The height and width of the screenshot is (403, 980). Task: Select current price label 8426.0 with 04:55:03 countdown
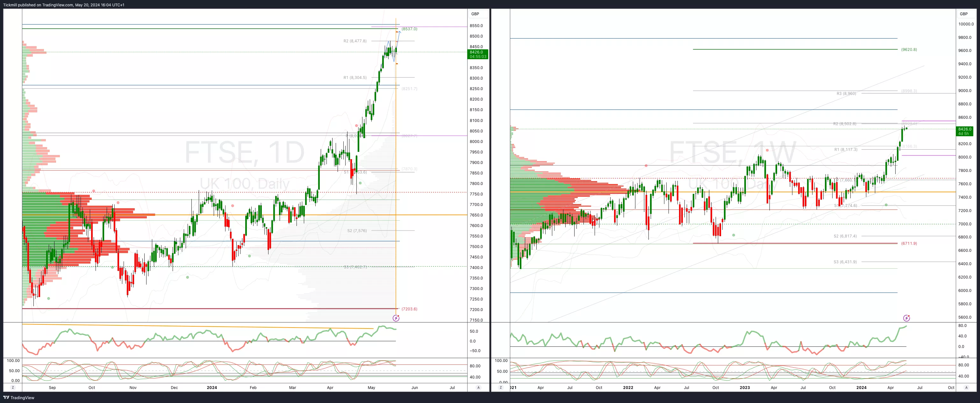coord(478,54)
